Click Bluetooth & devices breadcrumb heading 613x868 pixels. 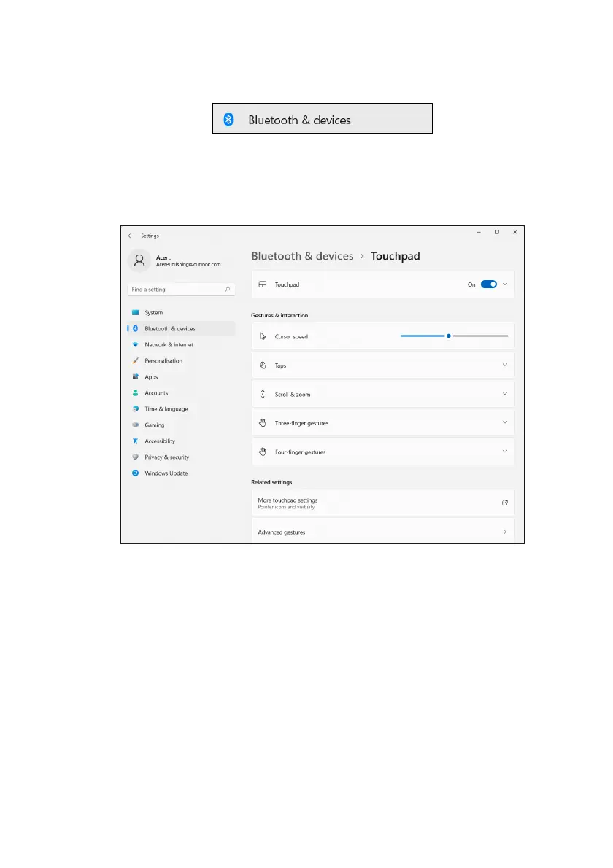[302, 256]
